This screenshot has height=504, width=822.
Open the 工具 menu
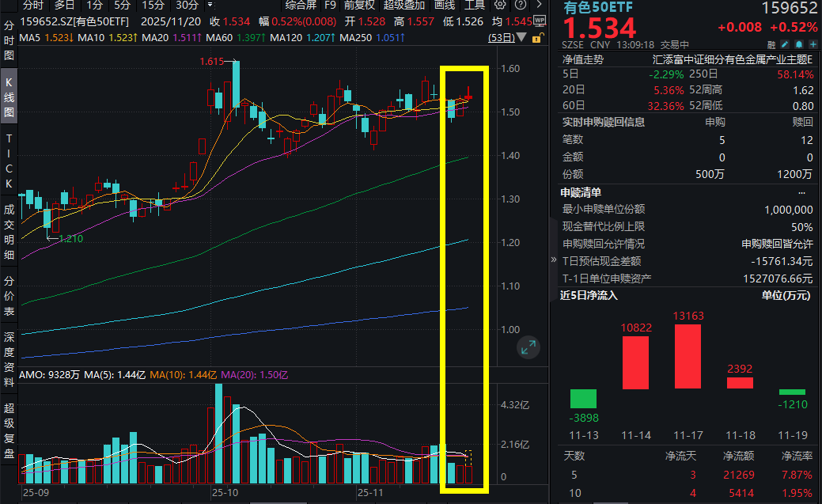(x=475, y=6)
